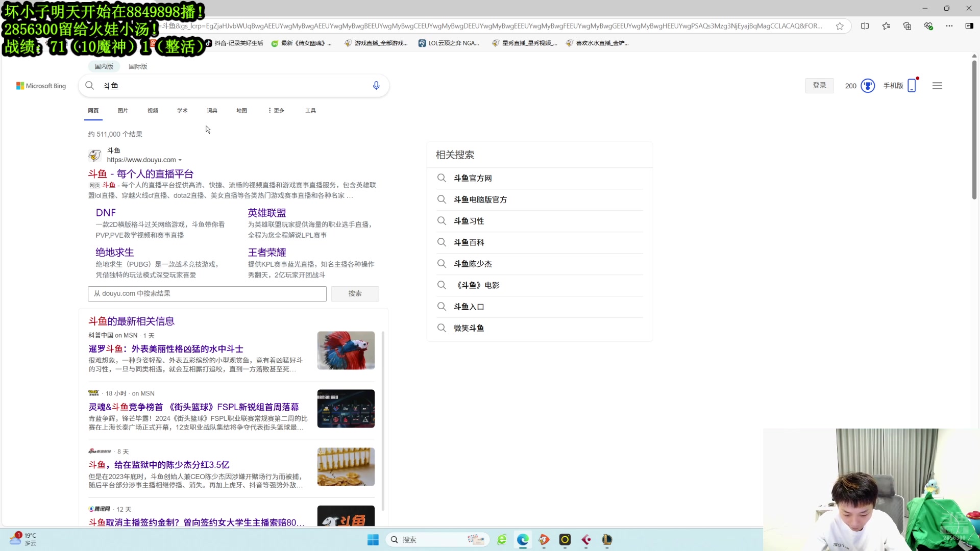Click related search 斗鱼陈少杰

click(473, 264)
